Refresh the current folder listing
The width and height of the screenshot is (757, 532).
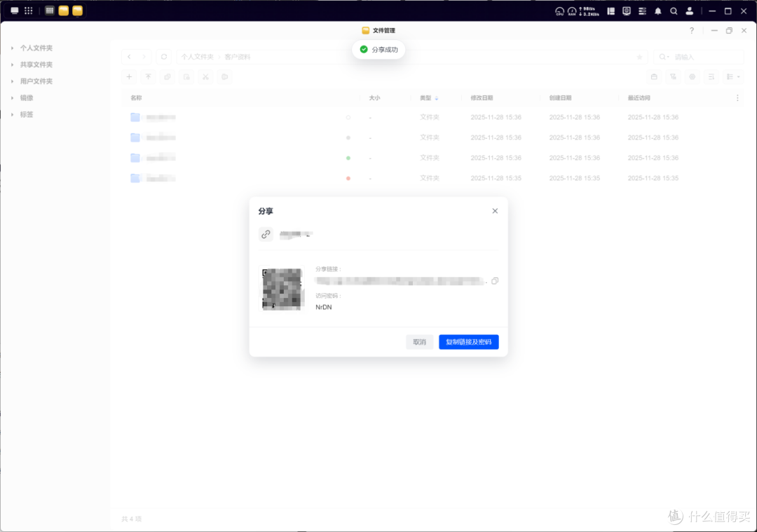164,57
